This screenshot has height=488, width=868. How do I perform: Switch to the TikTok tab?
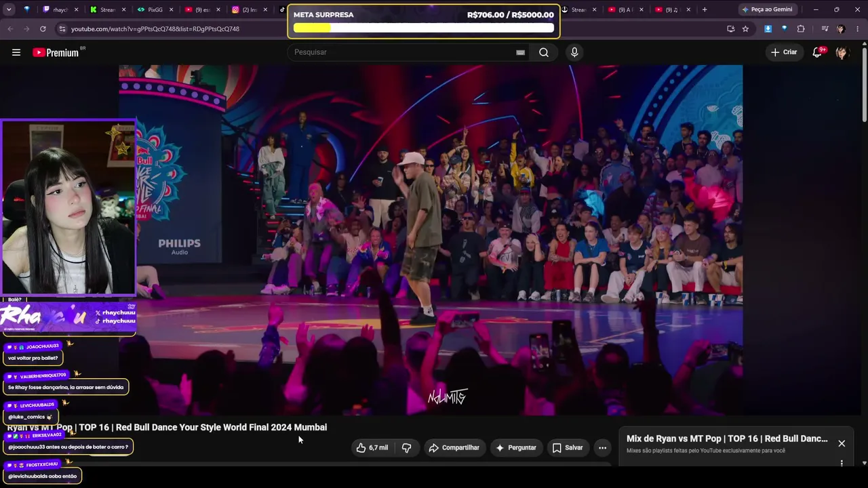pyautogui.click(x=283, y=9)
